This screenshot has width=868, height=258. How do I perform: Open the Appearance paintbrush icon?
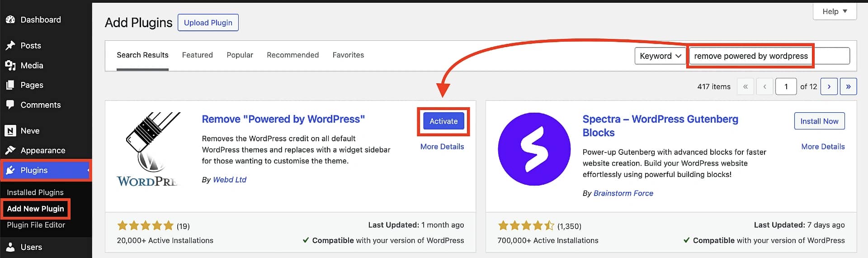pos(10,150)
